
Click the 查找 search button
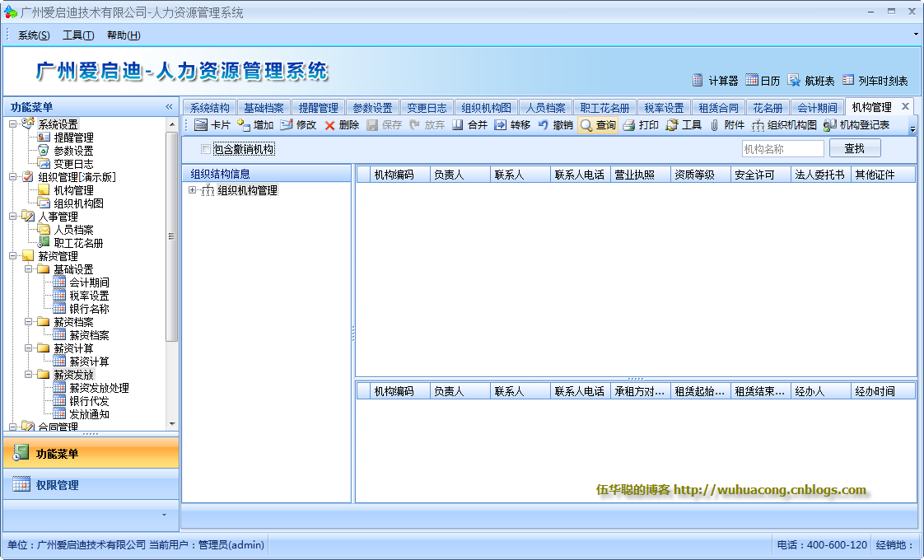coord(855,148)
